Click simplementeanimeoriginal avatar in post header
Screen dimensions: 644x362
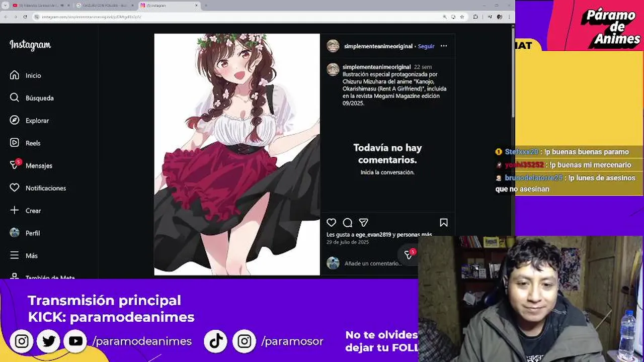click(x=333, y=46)
